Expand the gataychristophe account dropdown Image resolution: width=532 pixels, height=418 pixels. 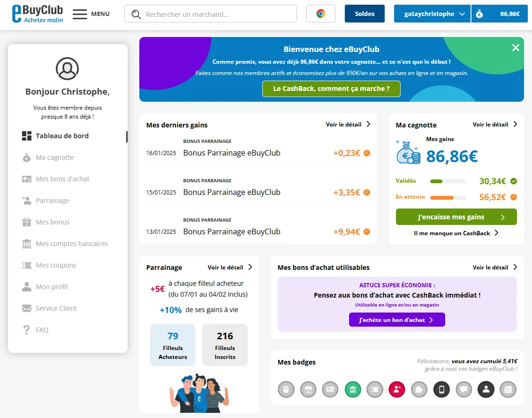click(432, 14)
